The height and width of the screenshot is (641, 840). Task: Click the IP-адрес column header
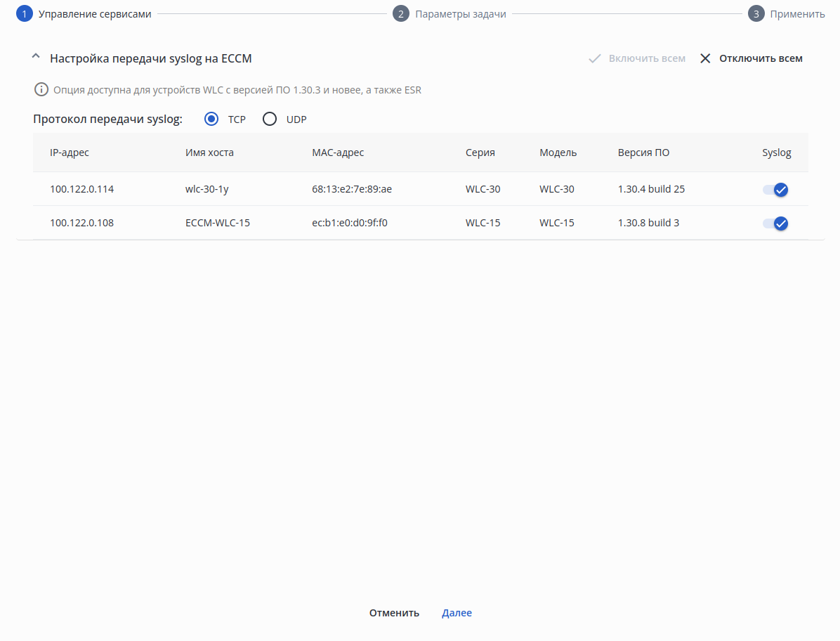click(70, 153)
